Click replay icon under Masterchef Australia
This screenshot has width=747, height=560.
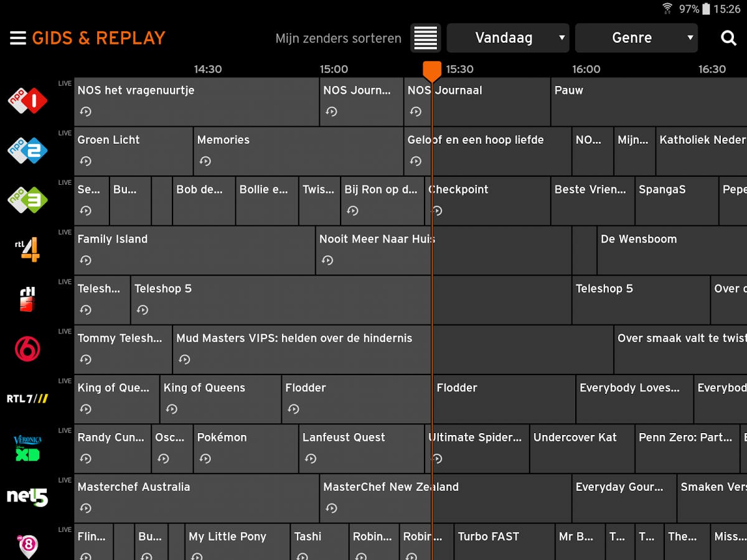pyautogui.click(x=86, y=508)
